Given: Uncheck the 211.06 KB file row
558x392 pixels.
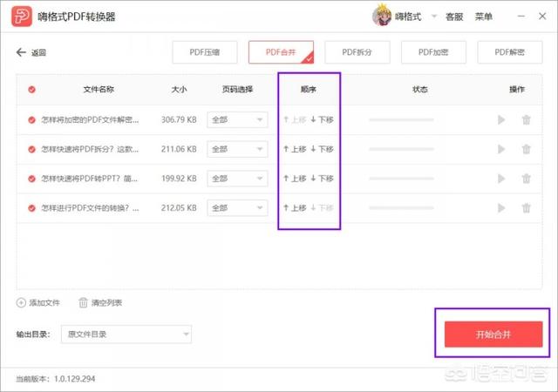Looking at the screenshot, I should pyautogui.click(x=31, y=149).
